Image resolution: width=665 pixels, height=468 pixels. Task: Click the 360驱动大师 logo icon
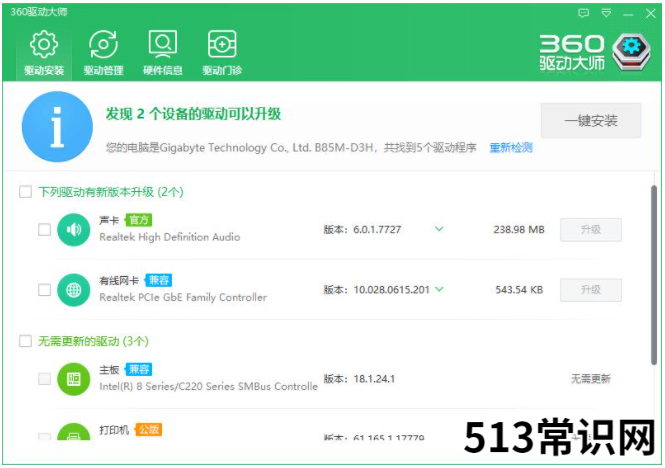coord(631,51)
